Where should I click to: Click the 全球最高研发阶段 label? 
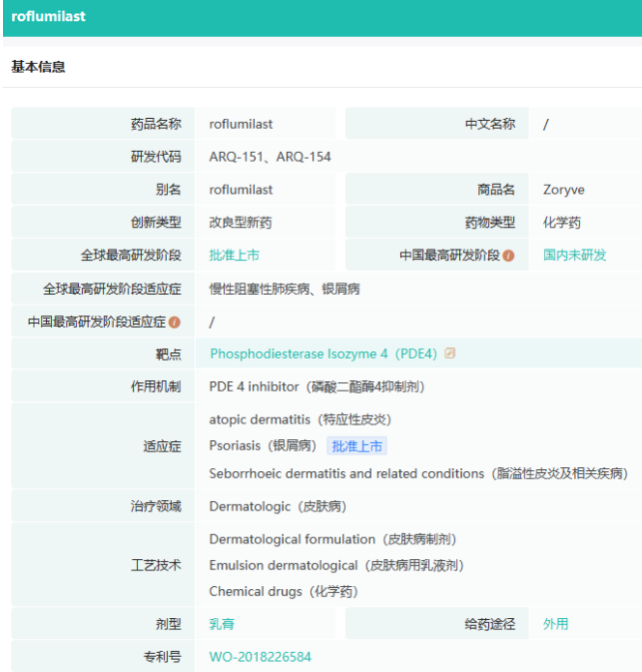pyautogui.click(x=131, y=256)
